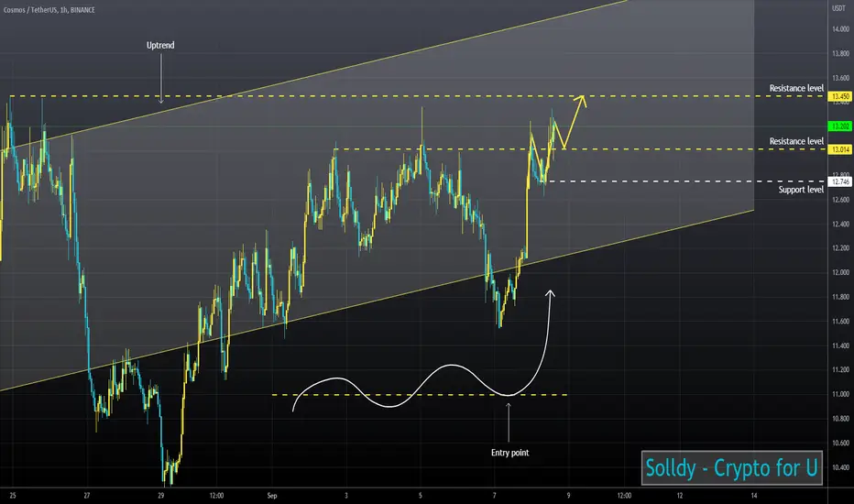Click the 29 date label on time axis
854x504 pixels.
(160, 496)
